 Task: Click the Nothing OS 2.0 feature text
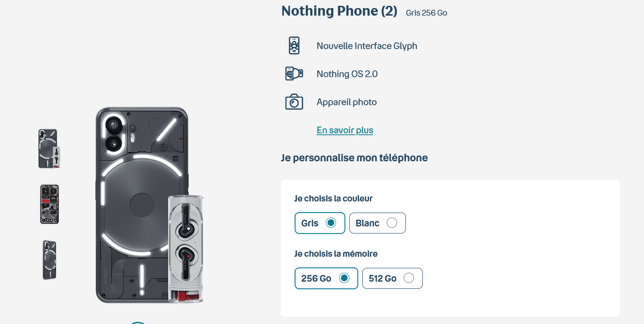[347, 74]
